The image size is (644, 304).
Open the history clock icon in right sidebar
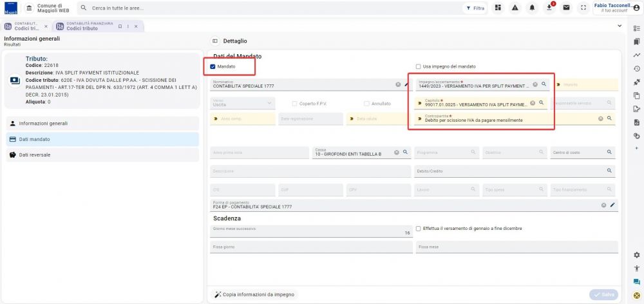coord(637,69)
